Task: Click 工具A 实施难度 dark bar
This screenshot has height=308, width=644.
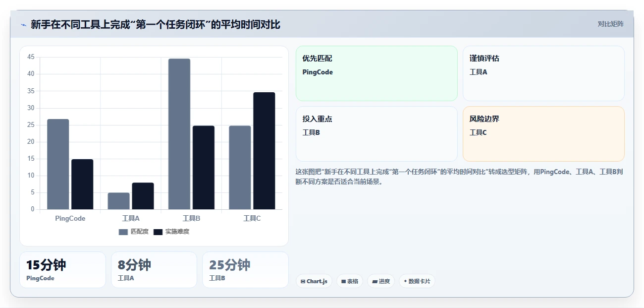Action: tap(143, 196)
